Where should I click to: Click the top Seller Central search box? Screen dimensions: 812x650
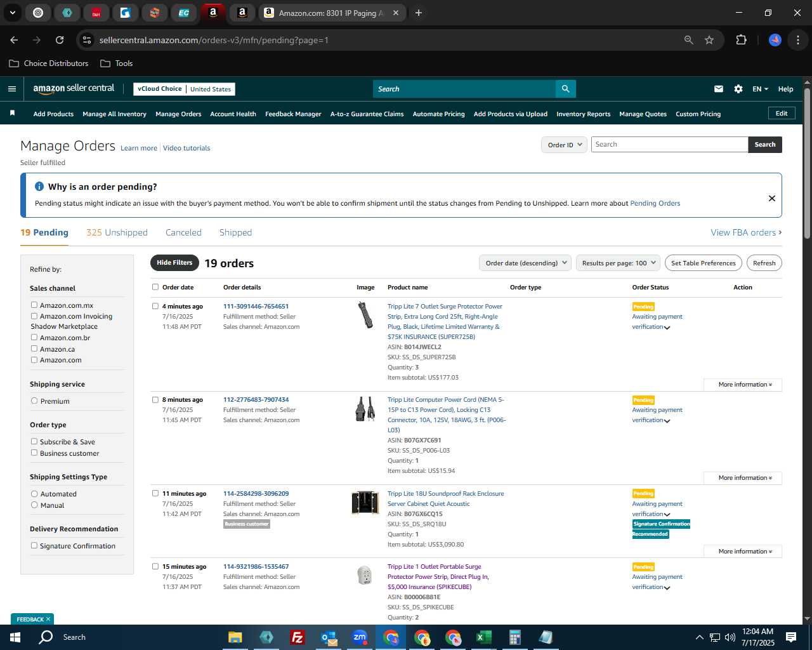464,89
